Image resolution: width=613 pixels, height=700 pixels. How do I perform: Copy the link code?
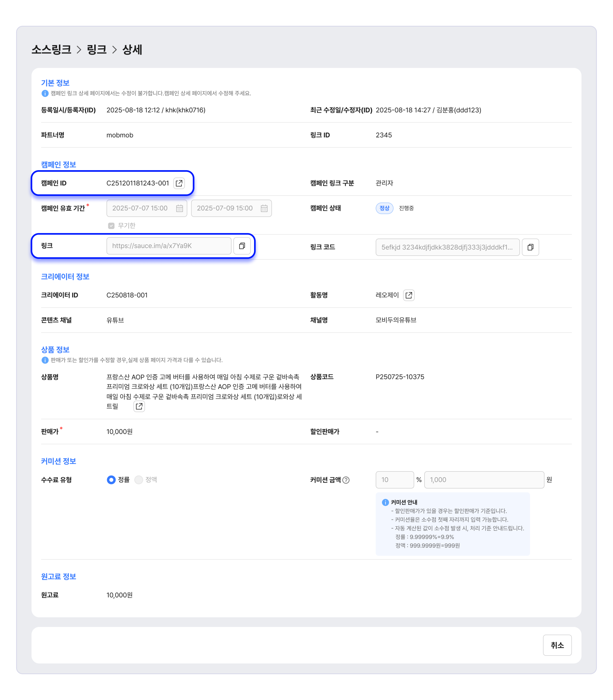530,247
